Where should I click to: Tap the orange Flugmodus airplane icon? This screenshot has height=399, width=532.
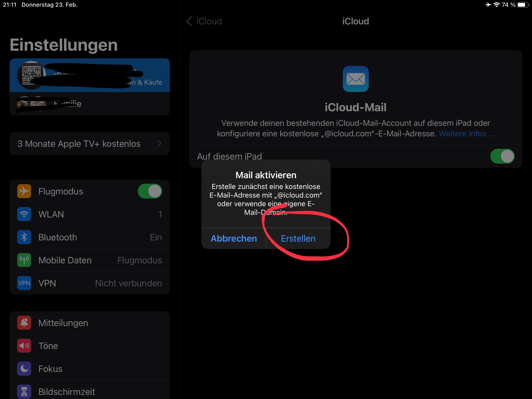click(24, 191)
